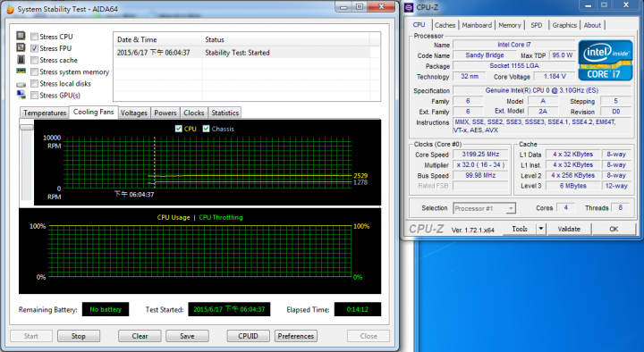Open the Tools dropdown arrow in CPU-Z

click(x=541, y=229)
